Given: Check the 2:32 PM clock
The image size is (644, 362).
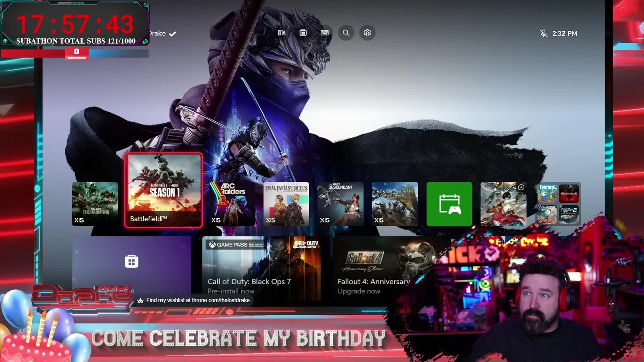Looking at the screenshot, I should tap(565, 34).
